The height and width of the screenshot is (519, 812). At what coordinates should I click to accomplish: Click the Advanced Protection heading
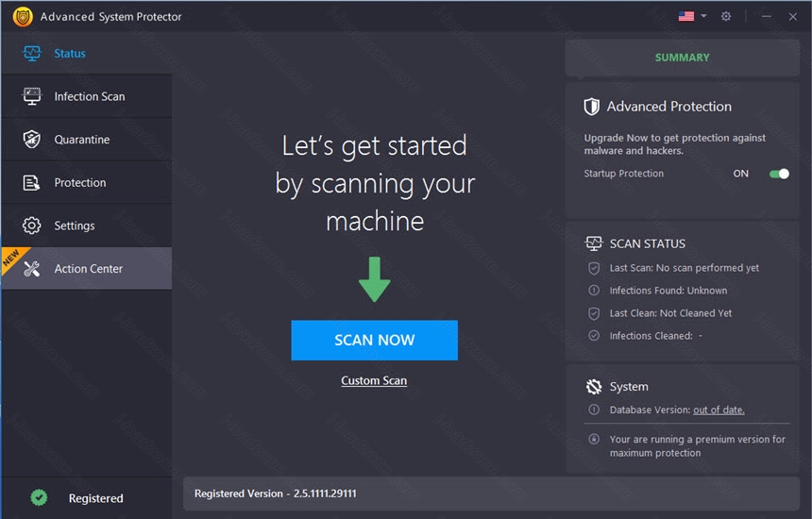669,107
